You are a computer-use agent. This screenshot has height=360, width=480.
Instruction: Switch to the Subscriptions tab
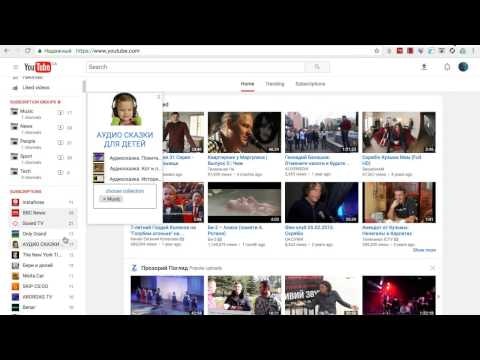tap(310, 84)
